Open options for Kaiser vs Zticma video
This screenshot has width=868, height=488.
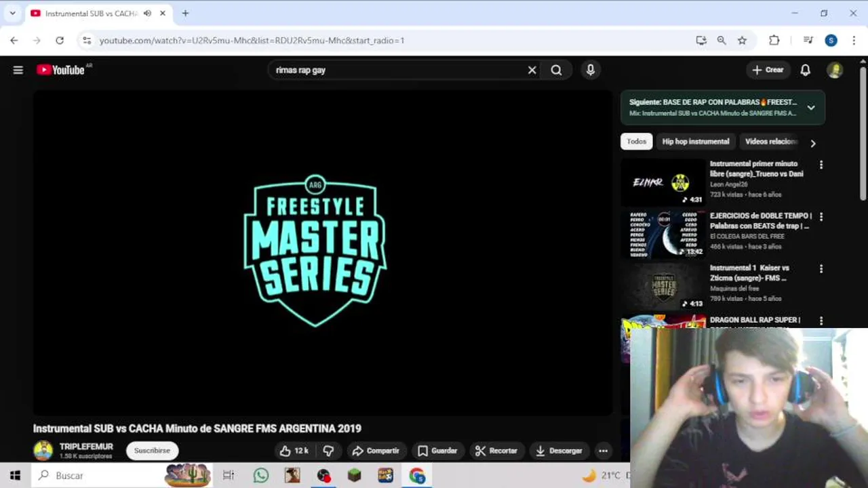click(821, 269)
